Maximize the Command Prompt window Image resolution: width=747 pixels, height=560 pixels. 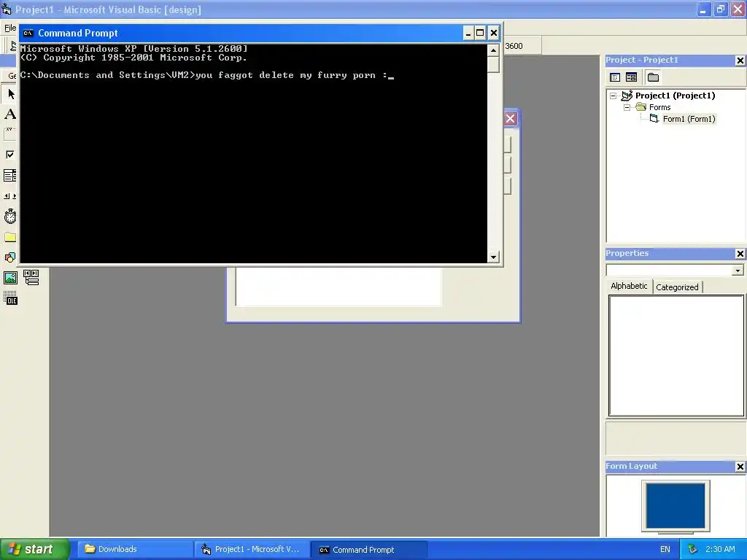(480, 33)
